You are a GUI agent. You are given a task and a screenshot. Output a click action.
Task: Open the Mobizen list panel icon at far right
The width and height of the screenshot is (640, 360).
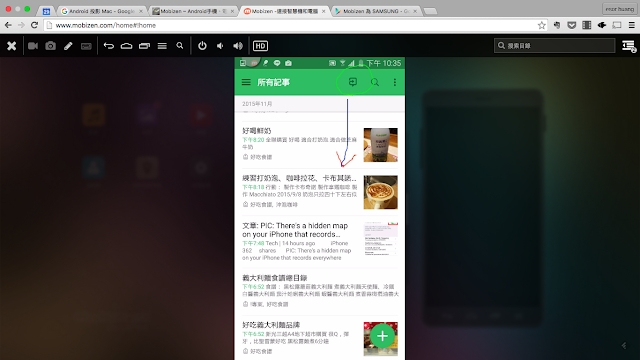(629, 46)
